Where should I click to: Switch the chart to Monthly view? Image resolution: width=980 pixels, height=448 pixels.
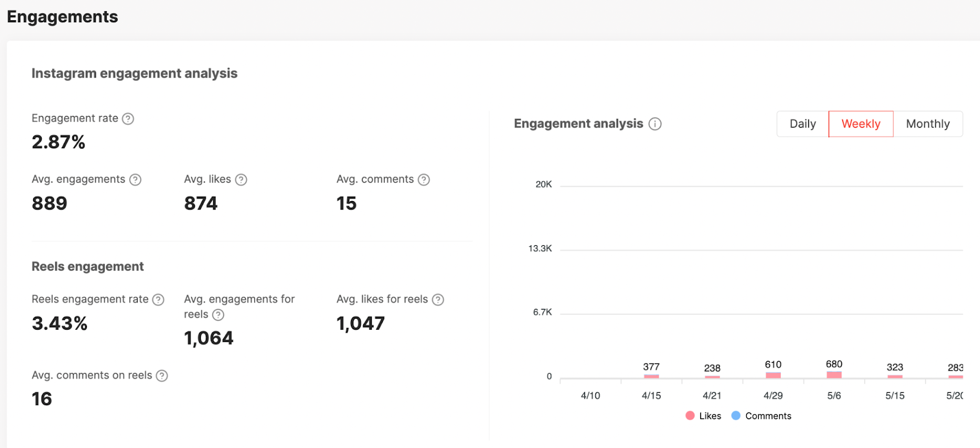928,124
